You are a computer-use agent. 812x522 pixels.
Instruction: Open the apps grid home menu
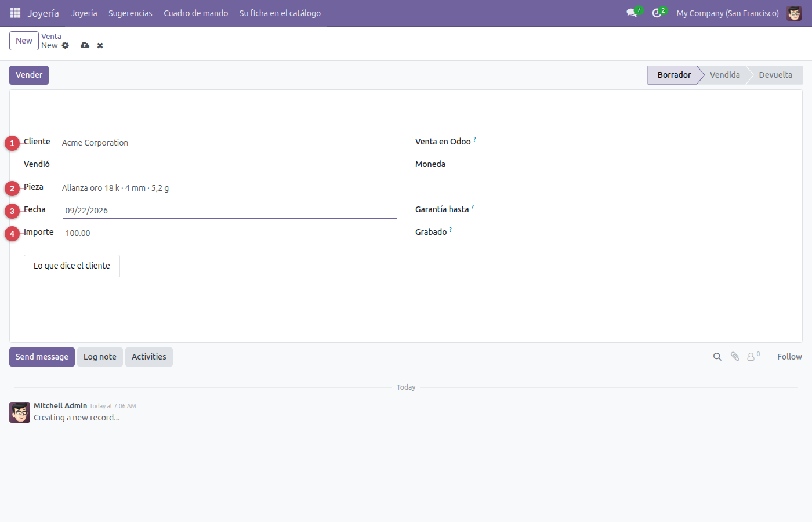pyautogui.click(x=16, y=13)
